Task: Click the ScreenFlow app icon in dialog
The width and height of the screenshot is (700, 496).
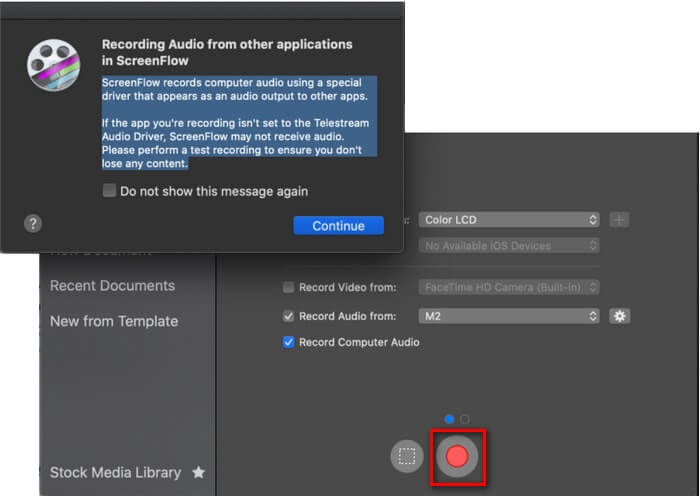Action: [x=54, y=65]
